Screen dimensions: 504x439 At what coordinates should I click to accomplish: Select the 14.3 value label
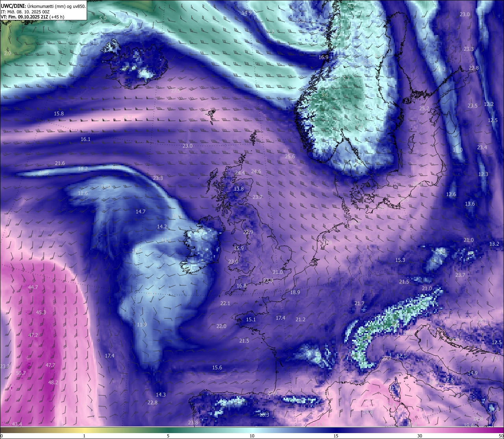point(161,395)
